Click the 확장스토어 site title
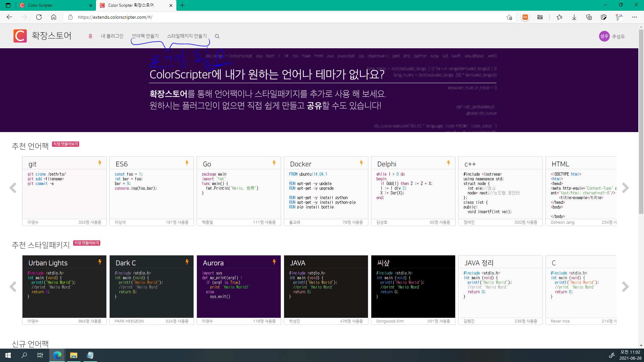The image size is (644, 362). 51,36
